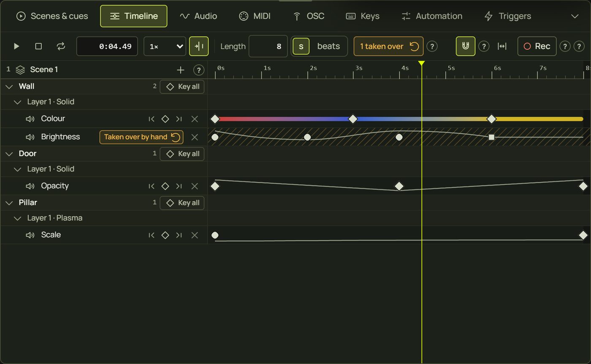
Task: Click the fit-width zoom icon
Action: (x=502, y=46)
